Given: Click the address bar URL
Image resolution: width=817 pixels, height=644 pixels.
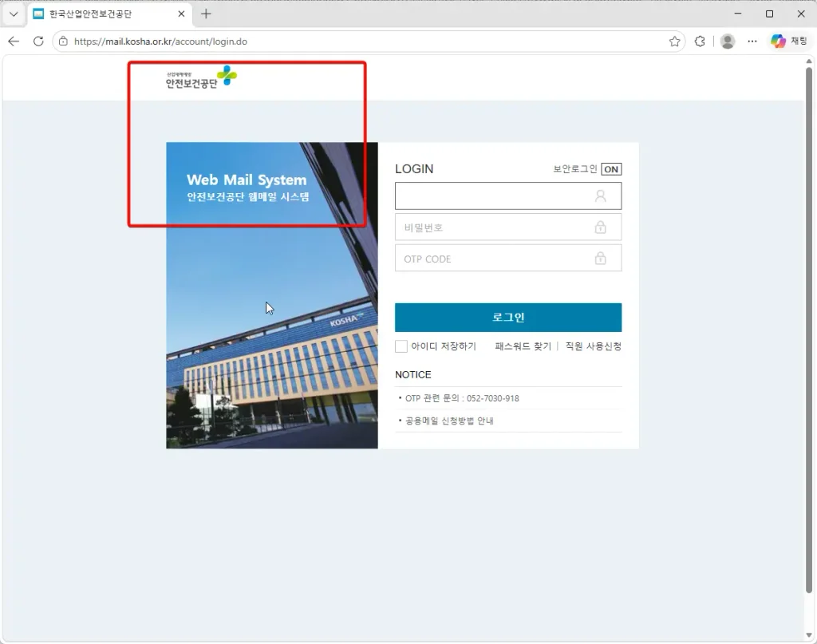Looking at the screenshot, I should pos(160,41).
